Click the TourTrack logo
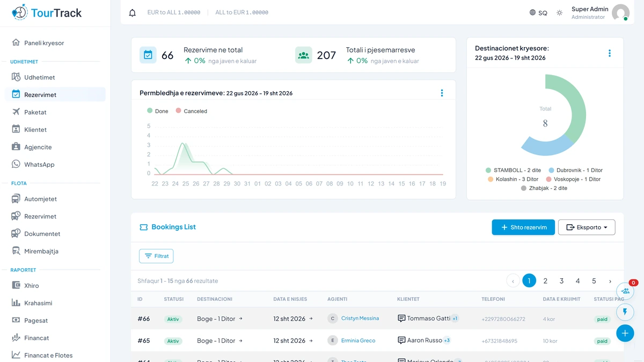 point(47,13)
